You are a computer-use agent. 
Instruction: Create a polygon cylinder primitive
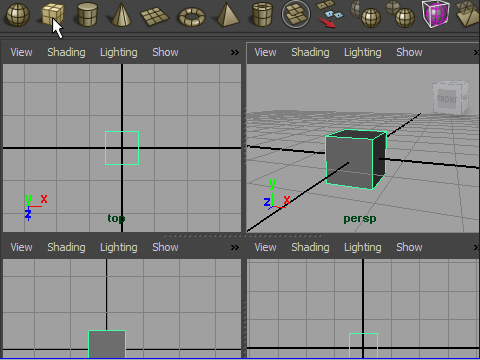pos(87,15)
